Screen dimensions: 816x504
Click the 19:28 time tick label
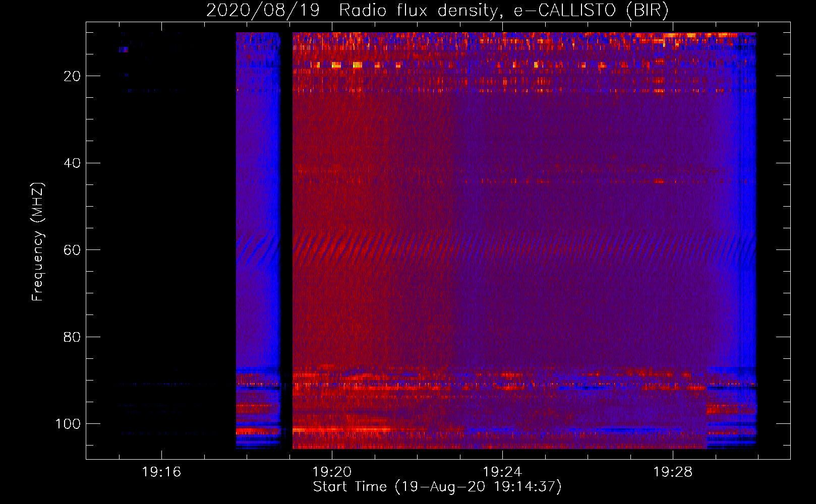point(673,472)
